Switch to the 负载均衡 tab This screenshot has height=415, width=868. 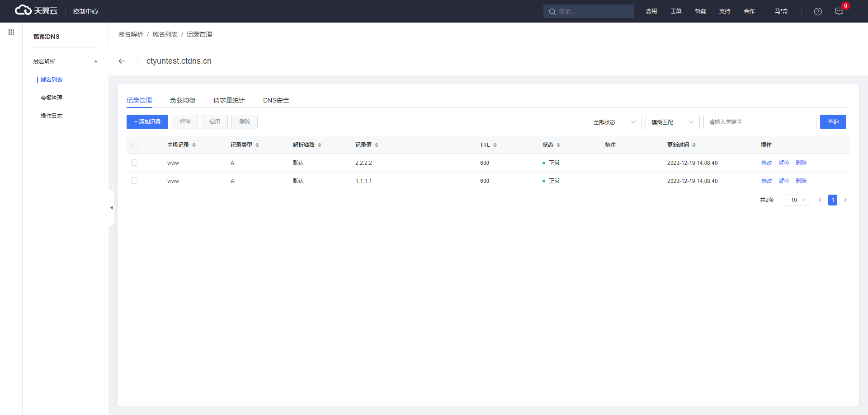[x=183, y=100]
